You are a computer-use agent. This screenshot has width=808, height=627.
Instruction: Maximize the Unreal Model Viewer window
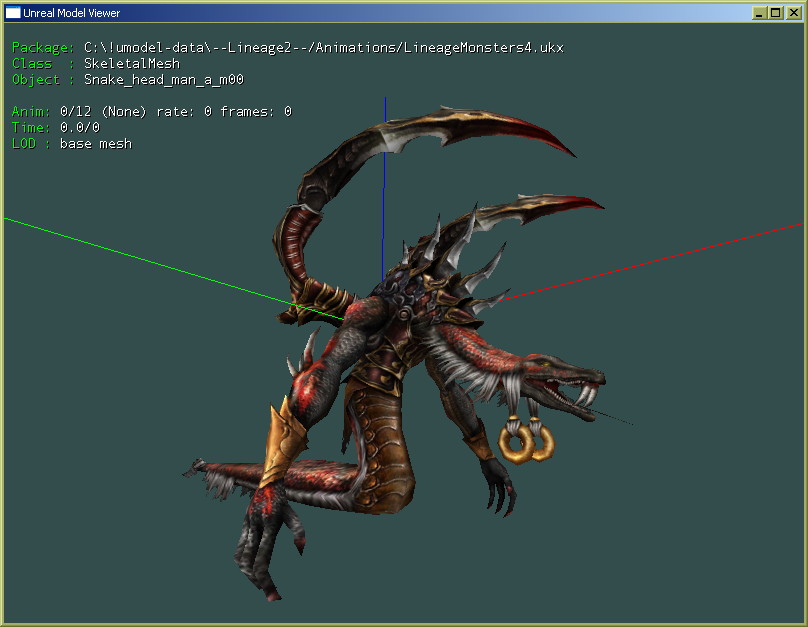tap(775, 13)
